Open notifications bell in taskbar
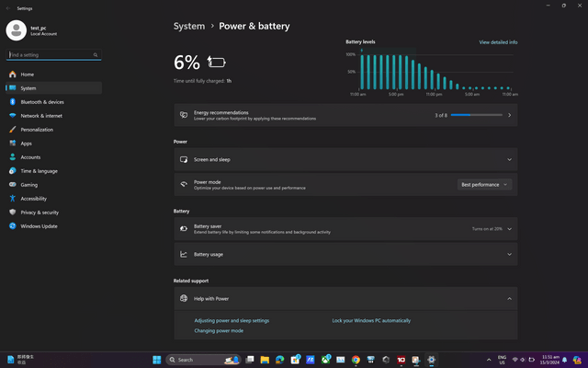Image resolution: width=588 pixels, height=368 pixels. 565,360
